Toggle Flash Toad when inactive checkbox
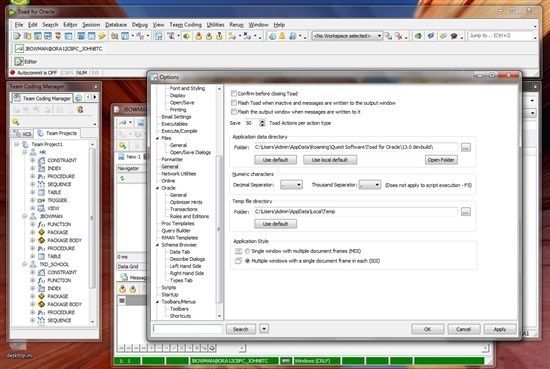The image size is (550, 369). [234, 103]
